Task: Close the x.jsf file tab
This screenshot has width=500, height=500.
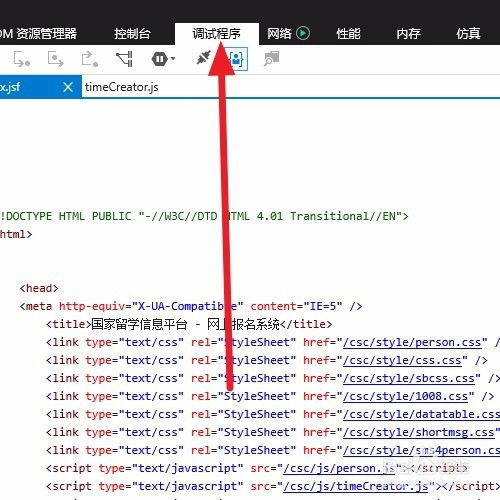Action: (68, 87)
